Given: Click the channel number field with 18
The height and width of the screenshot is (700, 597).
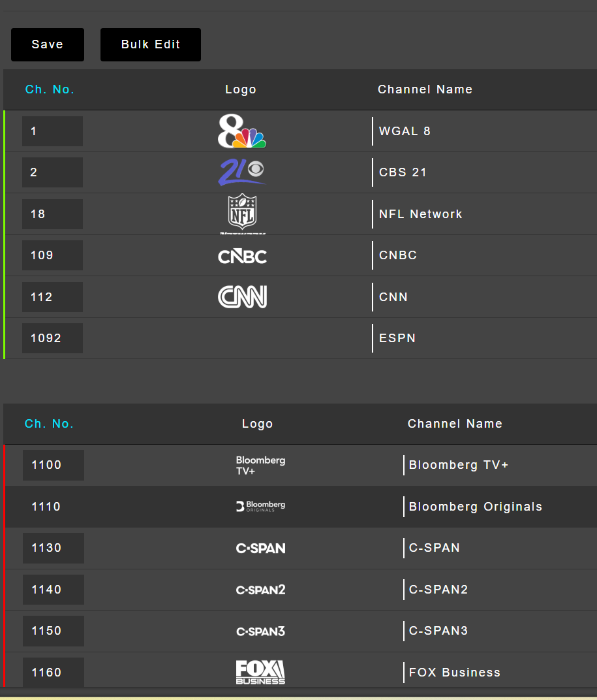Looking at the screenshot, I should [x=52, y=214].
